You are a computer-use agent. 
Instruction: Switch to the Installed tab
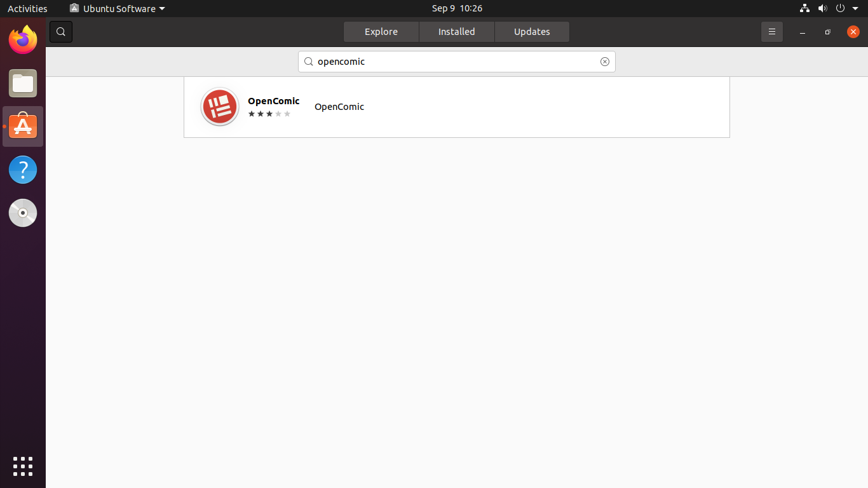[x=457, y=32]
